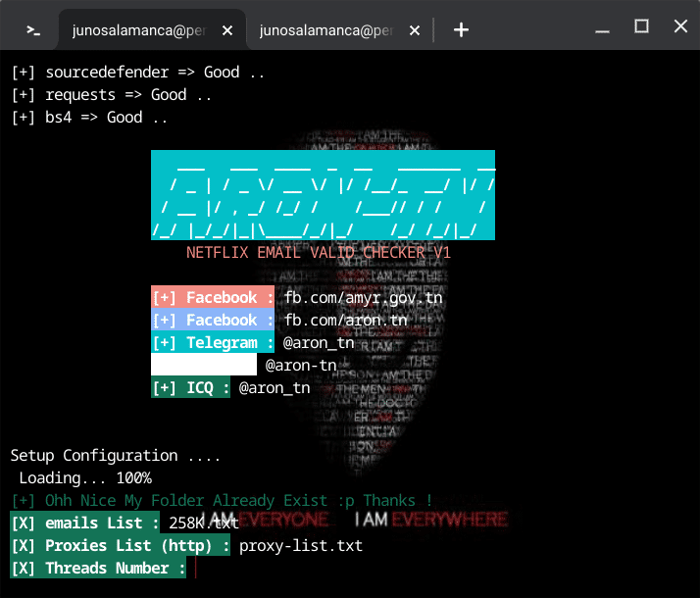The image size is (700, 598).
Task: Click the Threads Number input cursor
Action: click(x=195, y=569)
